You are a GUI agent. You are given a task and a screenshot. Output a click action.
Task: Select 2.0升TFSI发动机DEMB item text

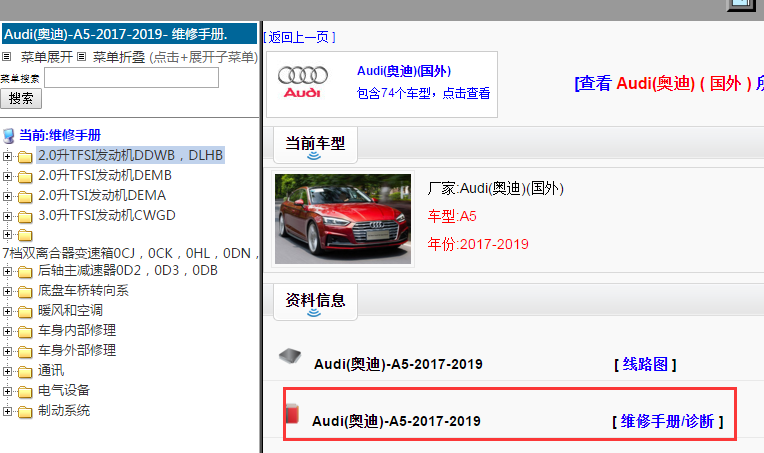105,175
